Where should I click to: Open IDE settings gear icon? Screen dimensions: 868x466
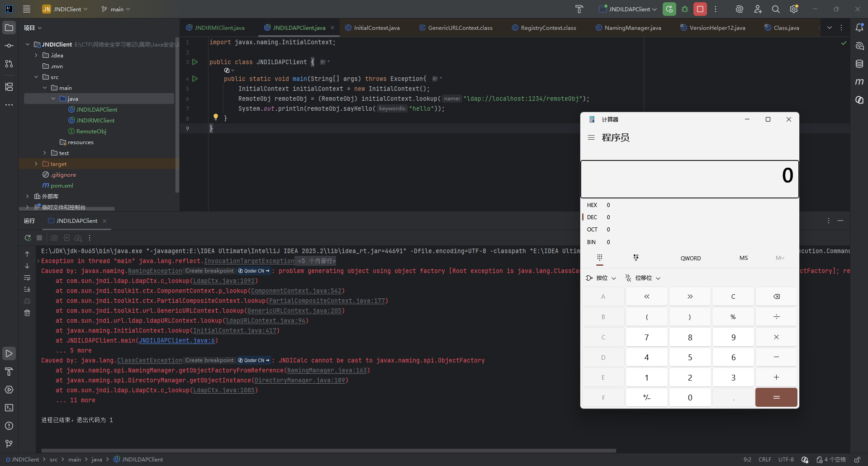tap(794, 9)
